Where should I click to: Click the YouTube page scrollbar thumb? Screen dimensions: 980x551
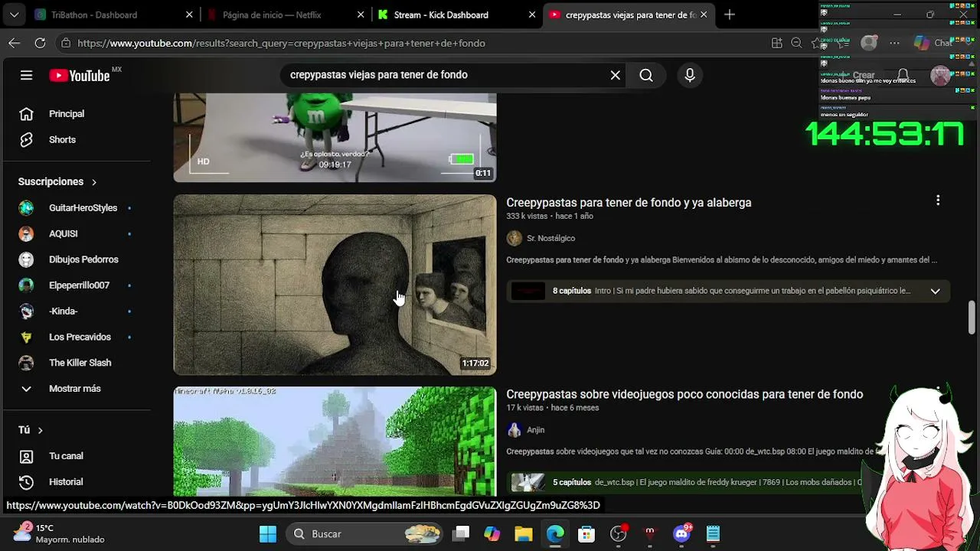(972, 318)
